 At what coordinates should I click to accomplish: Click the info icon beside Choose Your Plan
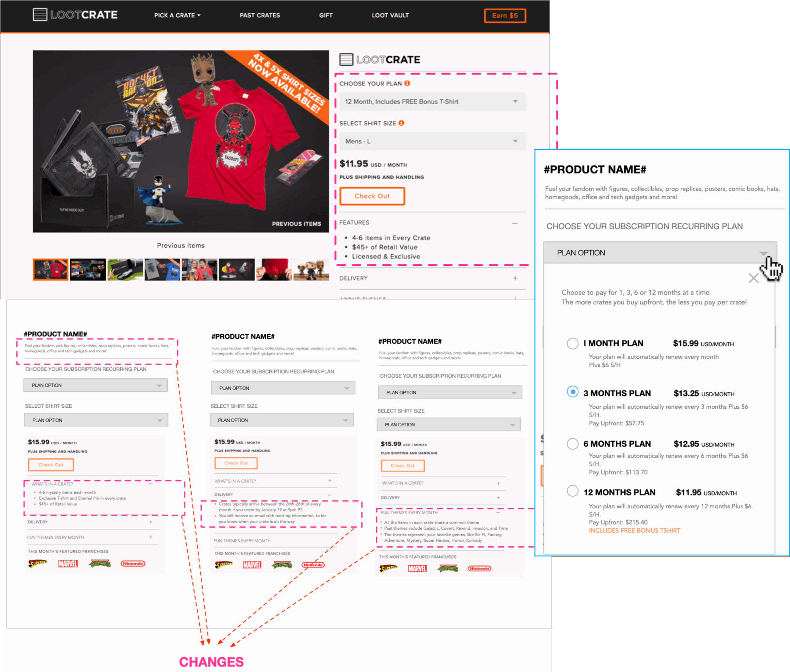tap(407, 83)
